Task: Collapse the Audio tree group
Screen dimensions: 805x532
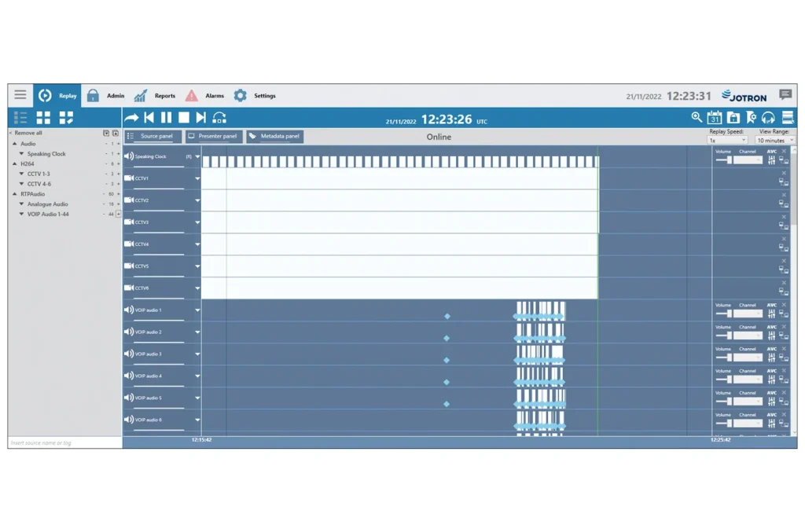Action: pos(15,144)
